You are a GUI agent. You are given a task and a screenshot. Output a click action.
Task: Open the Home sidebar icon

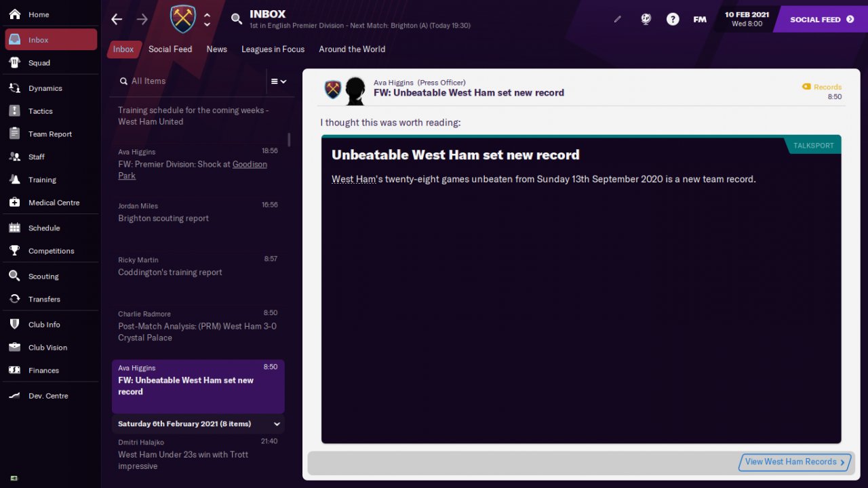coord(14,14)
